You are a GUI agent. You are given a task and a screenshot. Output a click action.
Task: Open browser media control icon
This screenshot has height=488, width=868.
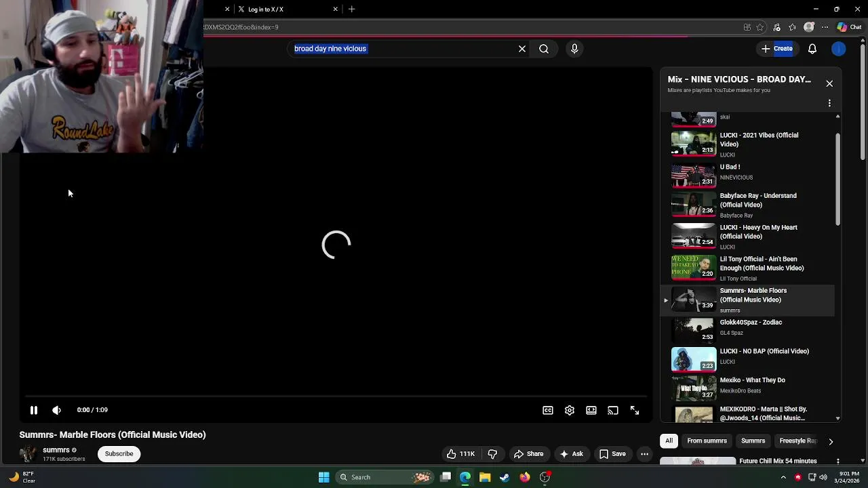click(776, 27)
